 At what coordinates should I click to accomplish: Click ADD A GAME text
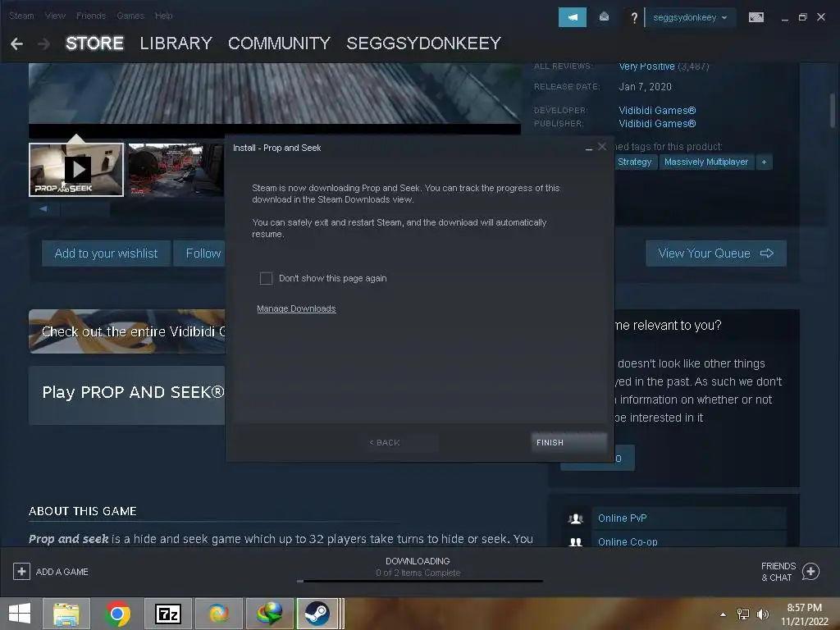[62, 572]
